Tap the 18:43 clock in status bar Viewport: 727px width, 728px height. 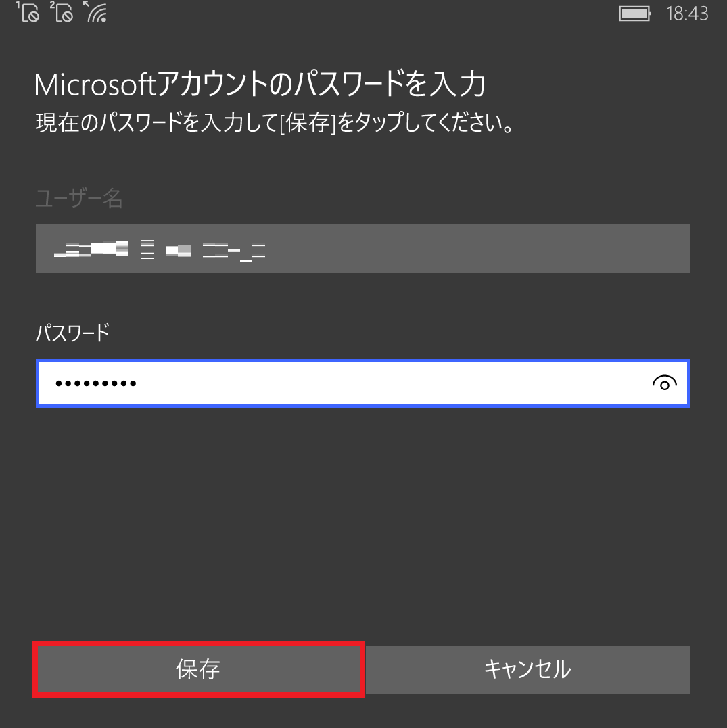click(x=687, y=14)
